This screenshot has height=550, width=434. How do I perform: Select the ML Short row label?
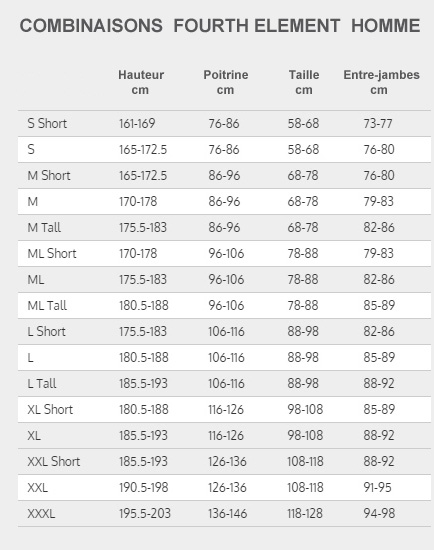point(52,253)
